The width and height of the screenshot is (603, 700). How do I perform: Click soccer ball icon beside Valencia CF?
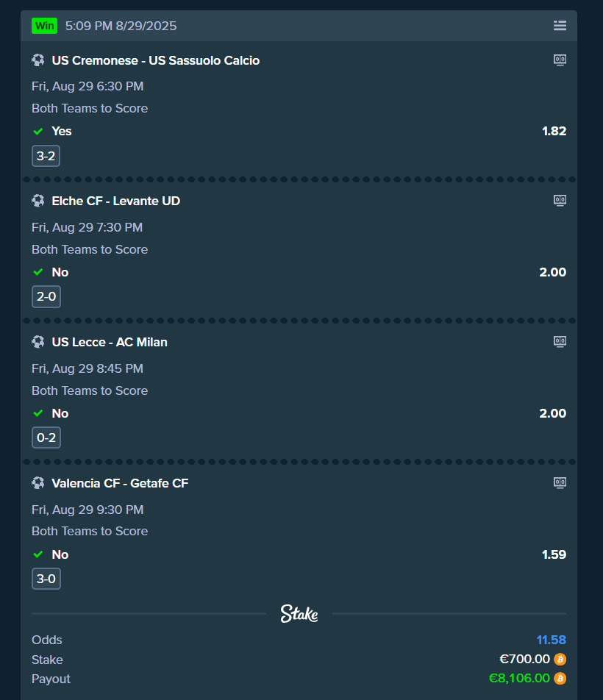coord(38,483)
